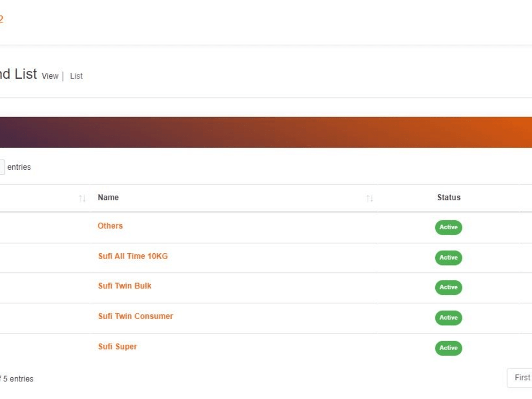Toggle the Active status badge of Others

(x=448, y=227)
